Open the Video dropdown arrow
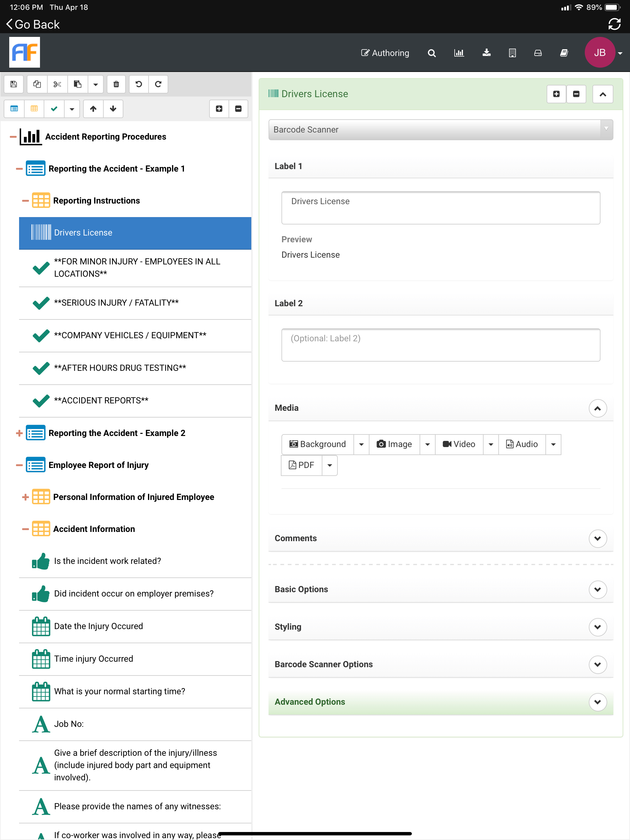630x840 pixels. point(491,444)
